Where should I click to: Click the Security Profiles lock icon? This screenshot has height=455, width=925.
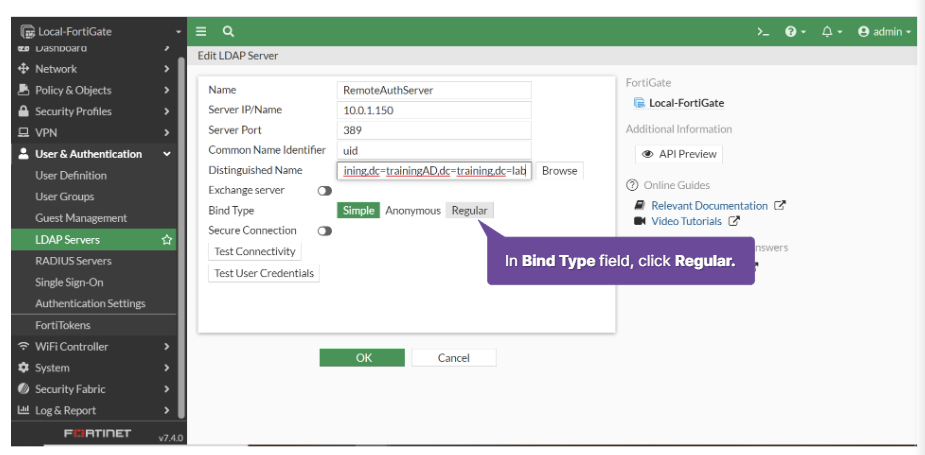(x=24, y=111)
